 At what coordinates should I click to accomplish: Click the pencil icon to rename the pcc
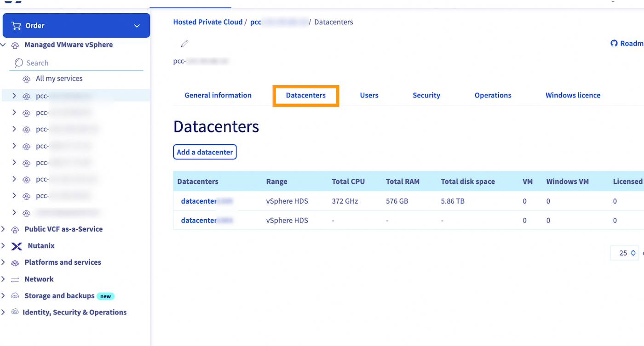tap(184, 43)
